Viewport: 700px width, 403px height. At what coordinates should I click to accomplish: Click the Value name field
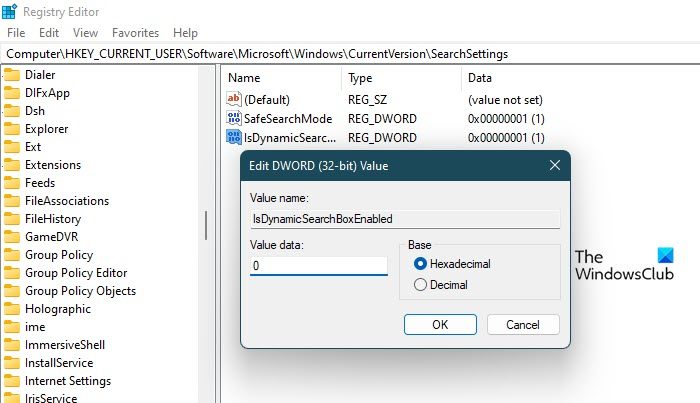point(405,219)
